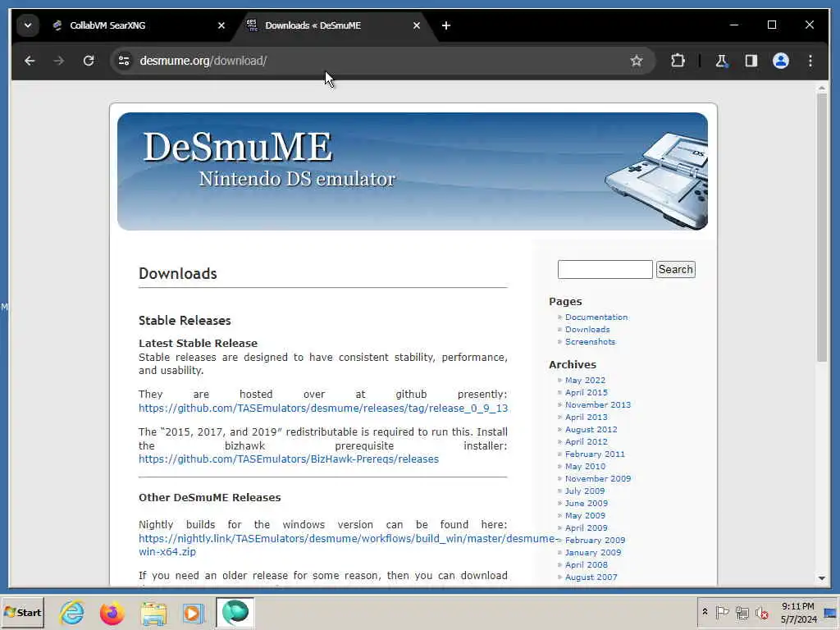Open the August 2012 archive
The image size is (840, 630).
coord(591,430)
